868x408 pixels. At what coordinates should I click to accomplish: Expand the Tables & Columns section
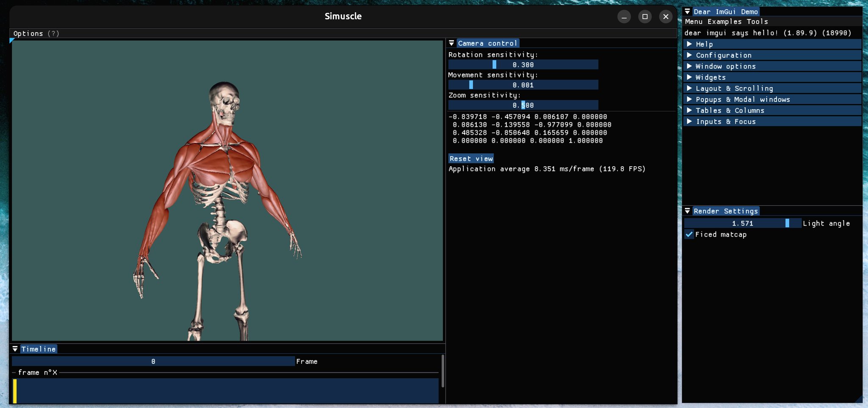(772, 110)
